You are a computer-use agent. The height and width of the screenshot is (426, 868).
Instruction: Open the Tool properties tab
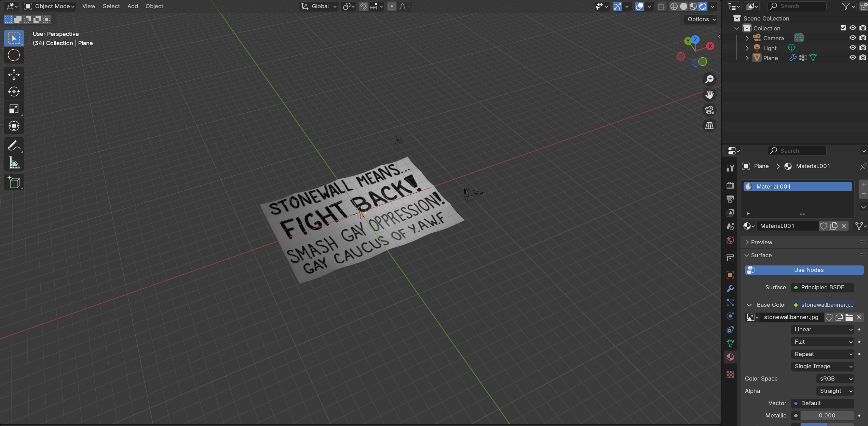point(730,168)
